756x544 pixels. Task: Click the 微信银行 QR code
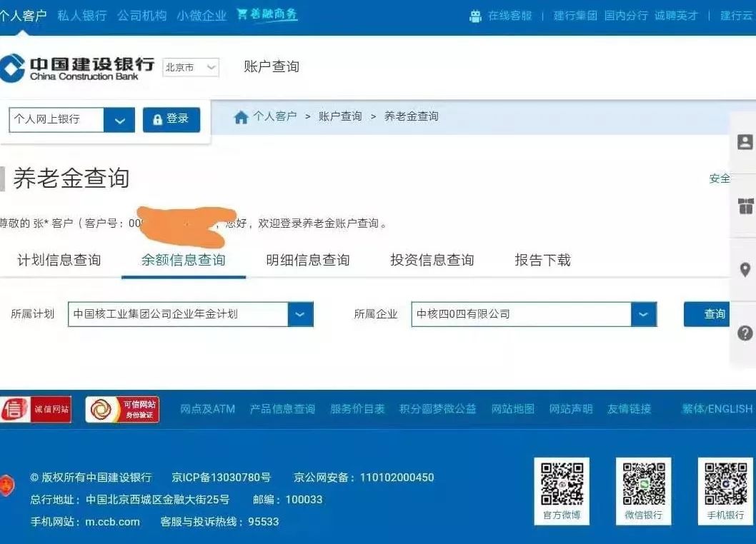pyautogui.click(x=644, y=483)
